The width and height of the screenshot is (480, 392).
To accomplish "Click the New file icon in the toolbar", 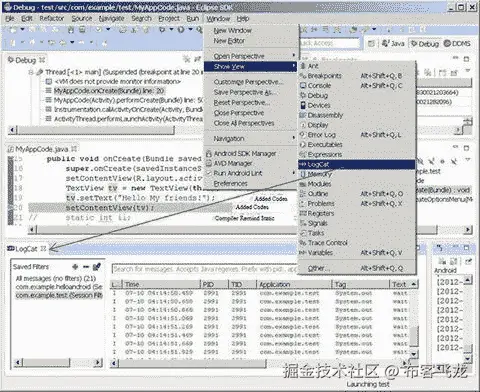I will (x=13, y=30).
